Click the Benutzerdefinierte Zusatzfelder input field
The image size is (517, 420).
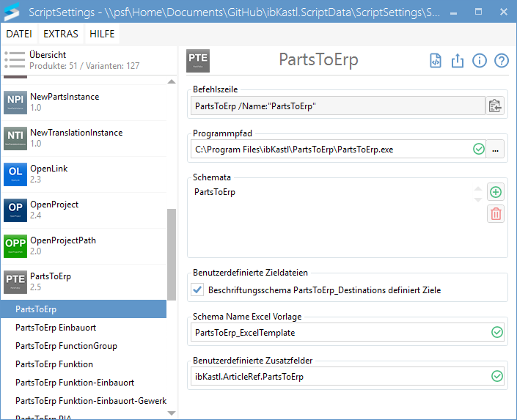[337, 377]
